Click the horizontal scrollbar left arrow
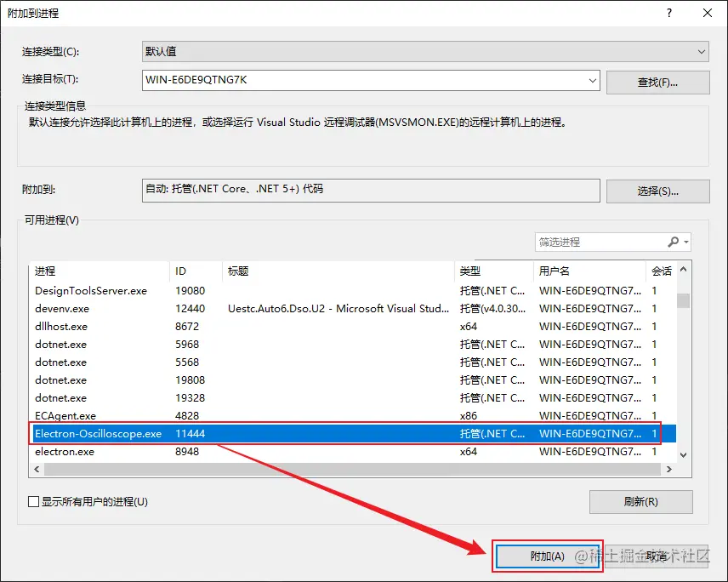 (x=36, y=469)
